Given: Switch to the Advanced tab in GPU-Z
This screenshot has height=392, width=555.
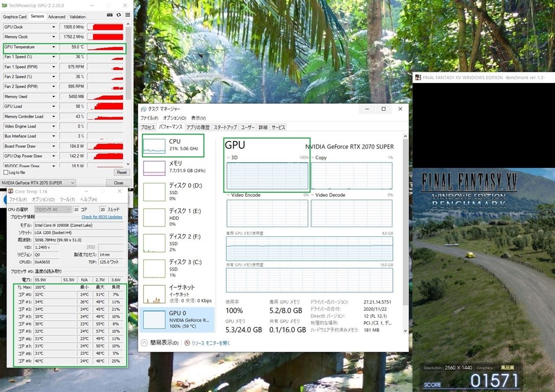Looking at the screenshot, I should coord(56,17).
